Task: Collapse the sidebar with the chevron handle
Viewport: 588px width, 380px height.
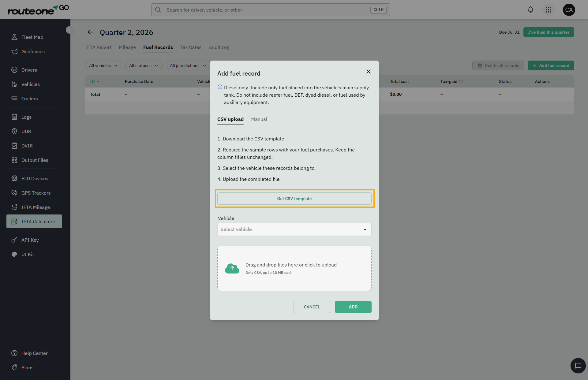Action: tap(69, 30)
